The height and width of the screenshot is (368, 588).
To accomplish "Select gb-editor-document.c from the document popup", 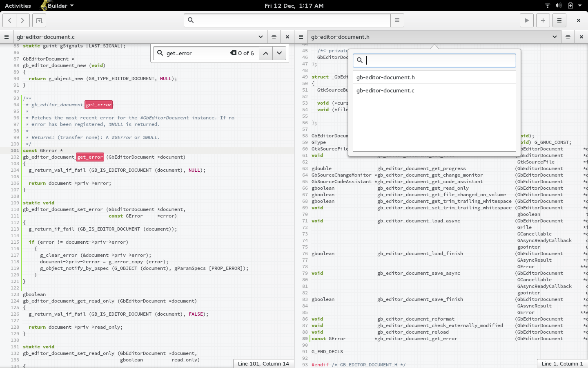I will point(385,90).
